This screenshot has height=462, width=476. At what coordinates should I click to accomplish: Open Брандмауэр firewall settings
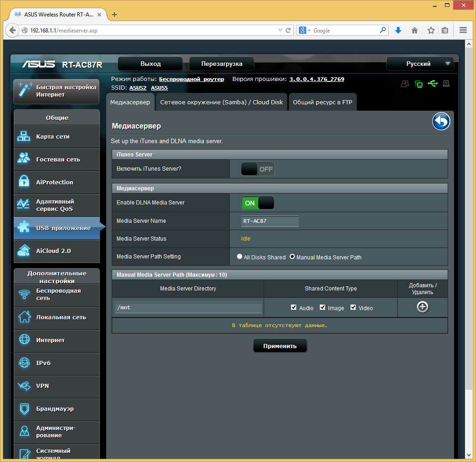click(x=57, y=409)
